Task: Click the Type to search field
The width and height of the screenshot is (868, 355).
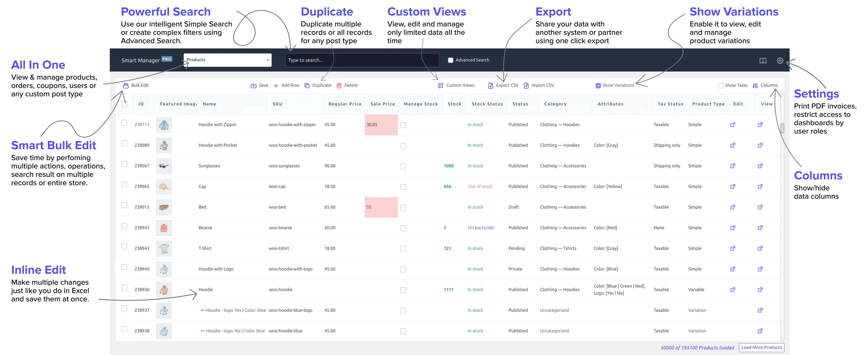Action: click(362, 60)
